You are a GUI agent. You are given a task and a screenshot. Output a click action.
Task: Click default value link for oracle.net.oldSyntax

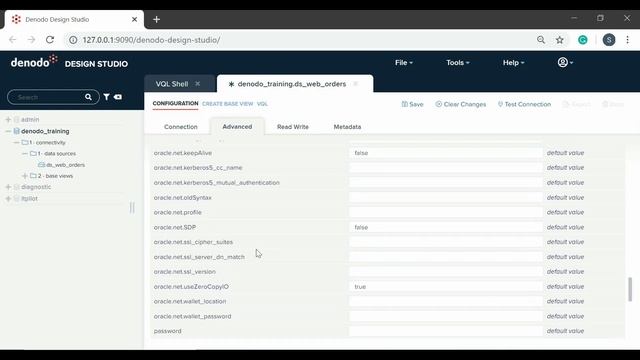pyautogui.click(x=565, y=197)
